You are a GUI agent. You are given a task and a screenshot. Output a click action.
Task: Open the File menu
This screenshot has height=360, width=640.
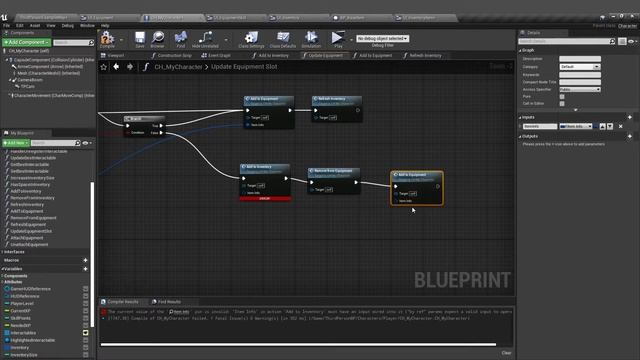point(7,26)
